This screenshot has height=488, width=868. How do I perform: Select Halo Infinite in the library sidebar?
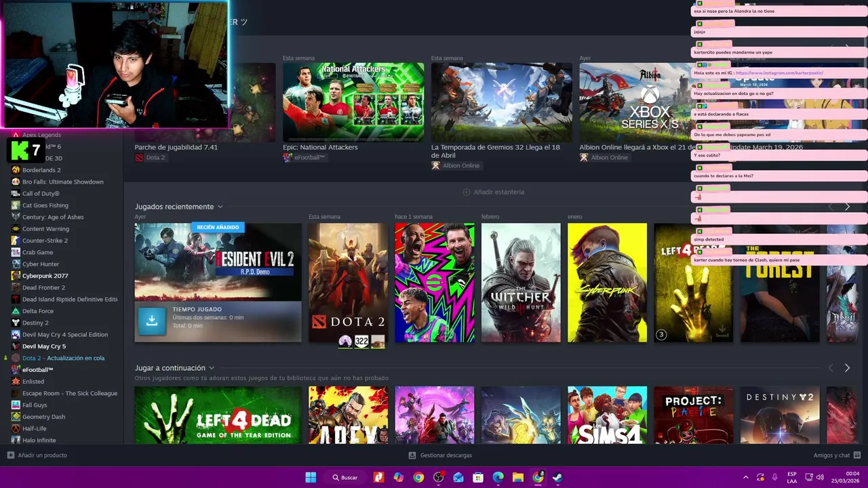(x=39, y=440)
